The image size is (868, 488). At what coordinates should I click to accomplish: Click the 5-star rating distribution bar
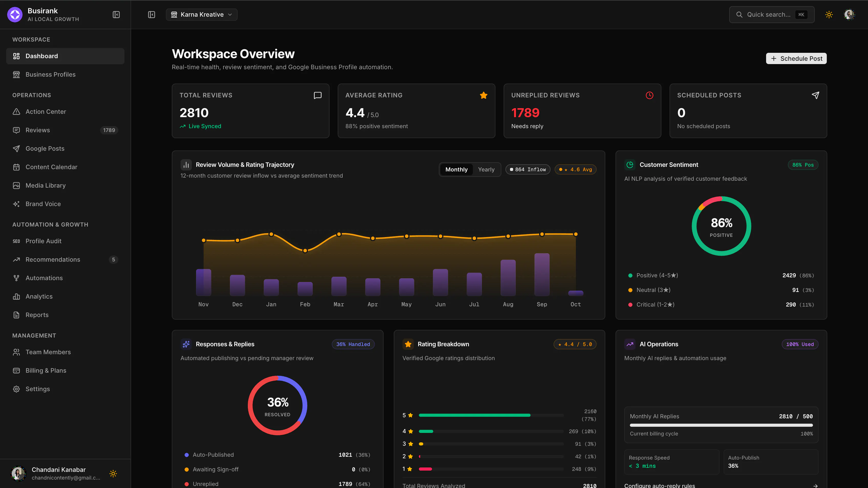click(x=491, y=415)
